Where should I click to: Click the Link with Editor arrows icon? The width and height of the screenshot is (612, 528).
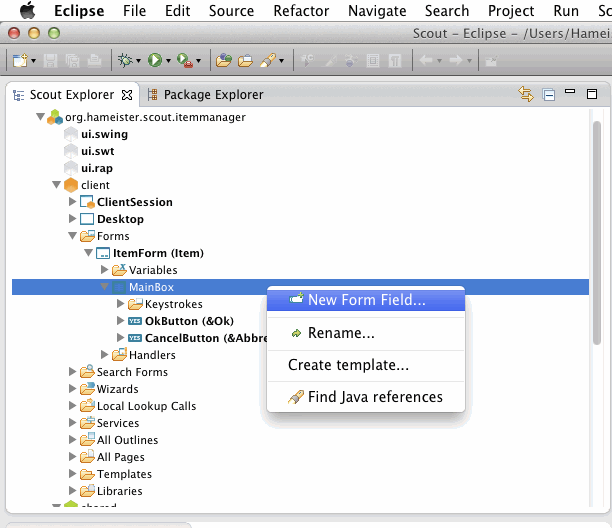(x=526, y=95)
